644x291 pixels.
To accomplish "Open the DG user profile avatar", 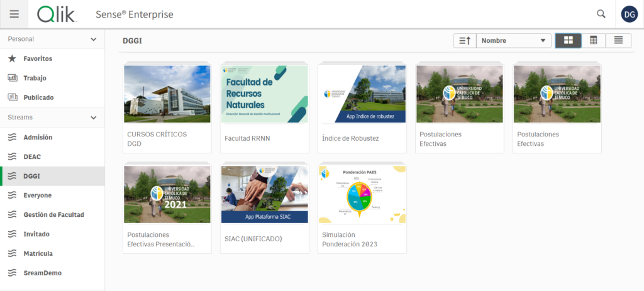I will [629, 14].
